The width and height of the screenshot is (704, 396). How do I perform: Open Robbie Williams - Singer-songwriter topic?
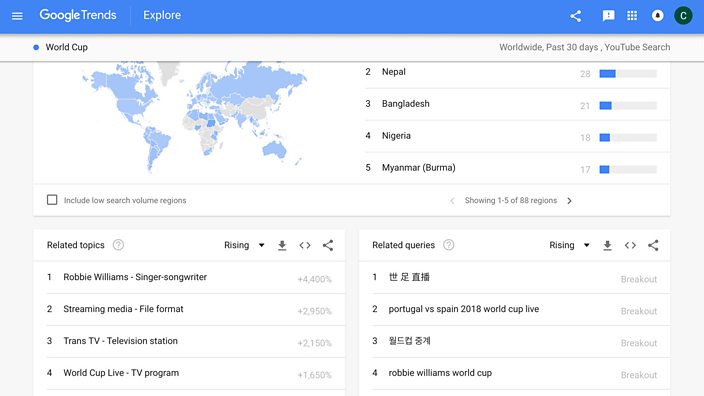coord(135,277)
